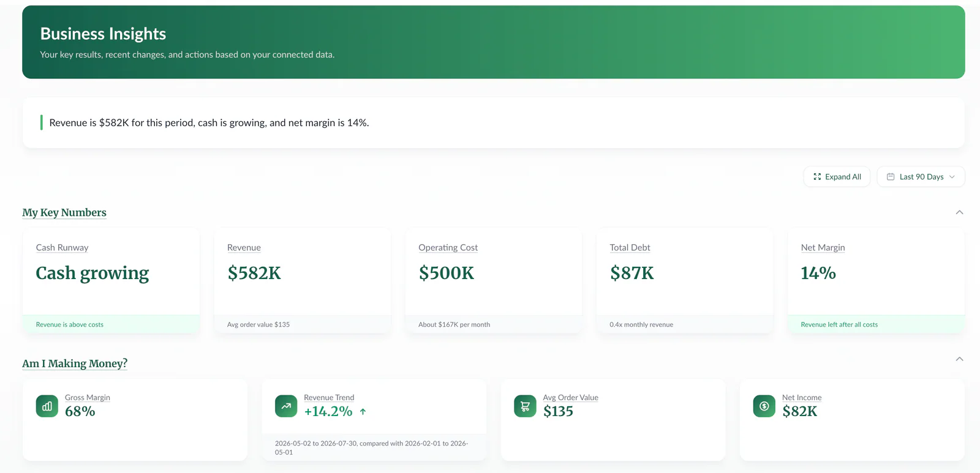Collapse the My Key Numbers section
The image size is (980, 473).
pyautogui.click(x=959, y=212)
